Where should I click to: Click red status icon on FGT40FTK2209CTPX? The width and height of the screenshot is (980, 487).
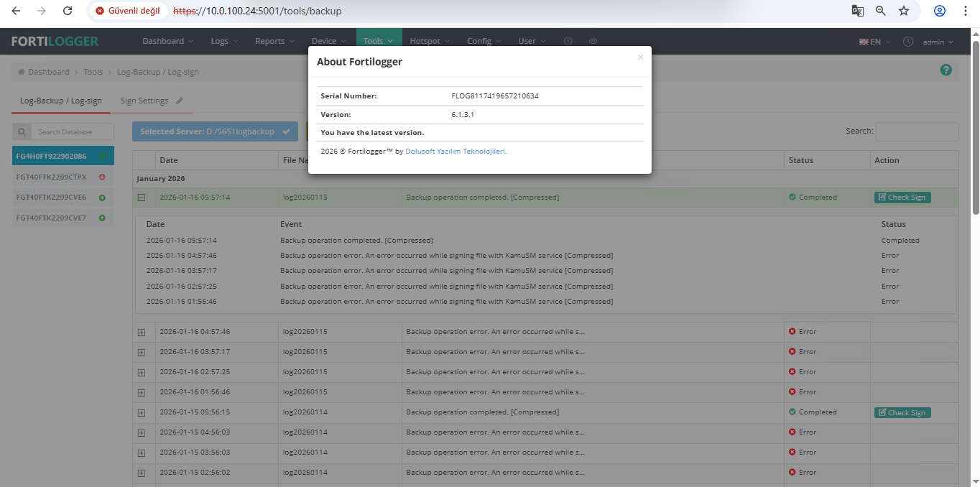[102, 177]
